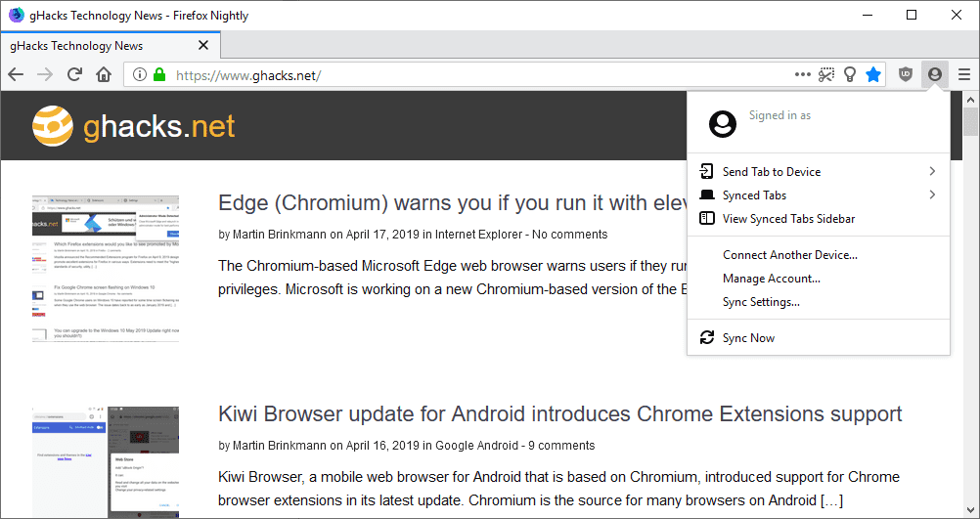Viewport: 980px width, 519px height.
Task: Click the screenshot scissors icon in address bar
Action: click(827, 74)
